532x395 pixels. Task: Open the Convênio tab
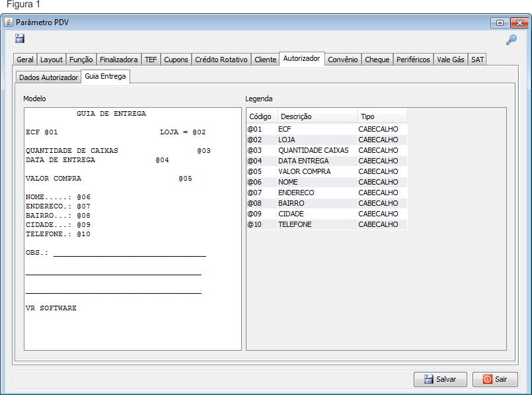pos(343,60)
